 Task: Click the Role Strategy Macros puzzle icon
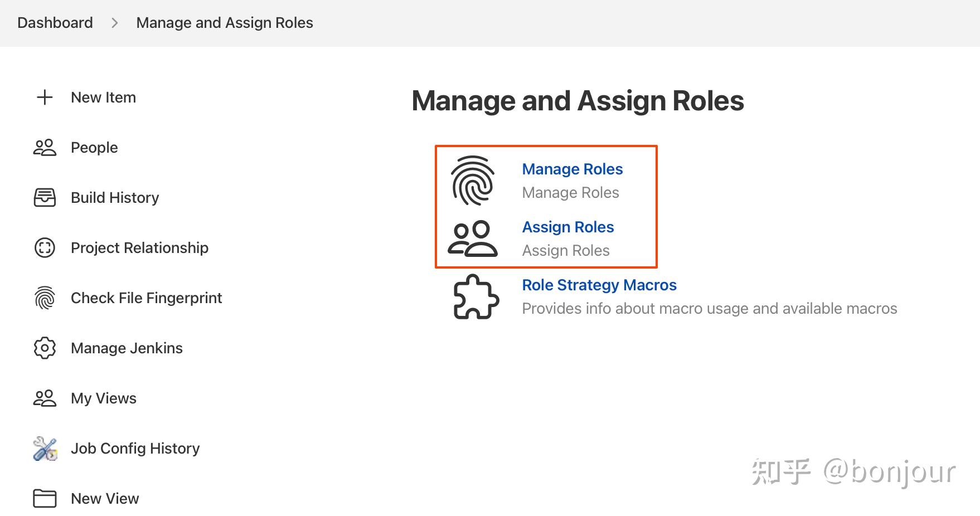pos(476,296)
